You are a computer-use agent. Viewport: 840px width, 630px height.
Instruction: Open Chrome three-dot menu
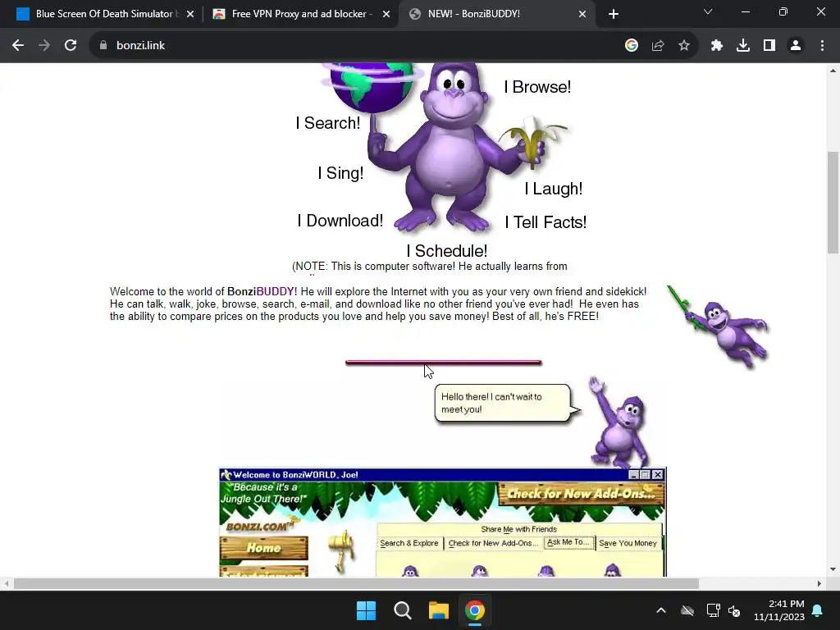click(822, 46)
